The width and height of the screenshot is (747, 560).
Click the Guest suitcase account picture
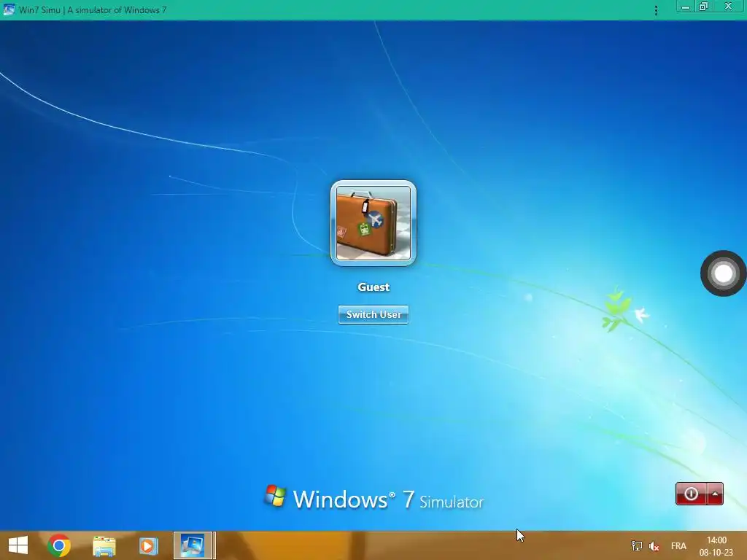point(373,223)
